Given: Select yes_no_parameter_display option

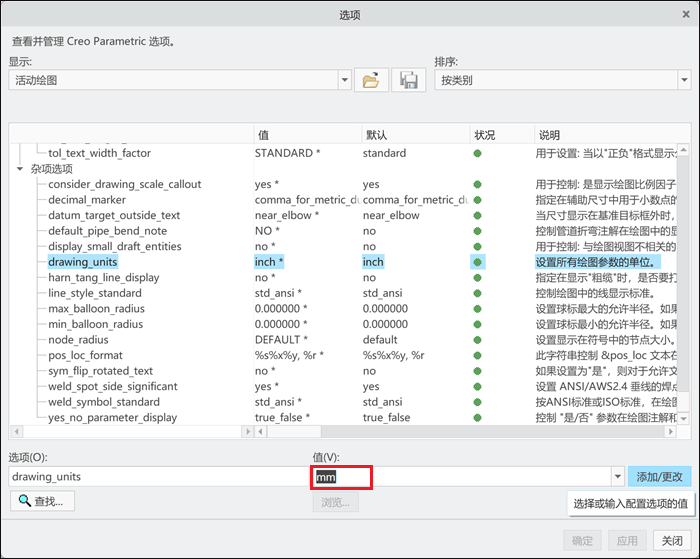Looking at the screenshot, I should coord(112,417).
